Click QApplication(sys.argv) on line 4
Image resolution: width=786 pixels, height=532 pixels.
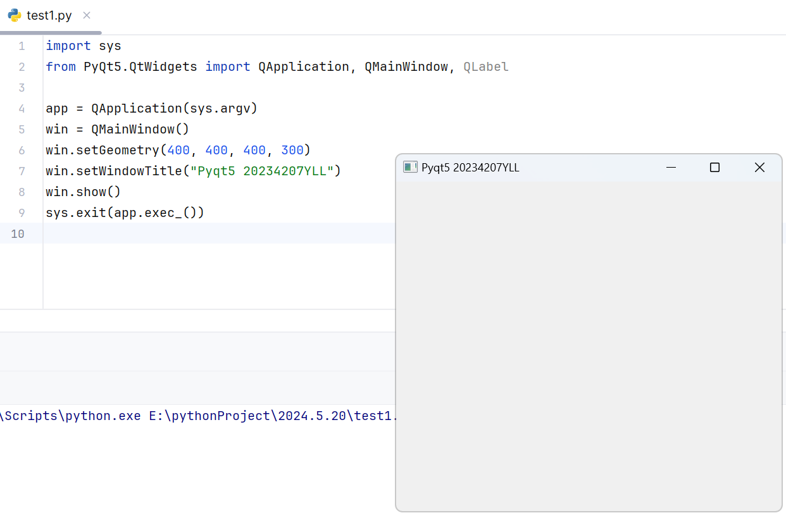(174, 109)
